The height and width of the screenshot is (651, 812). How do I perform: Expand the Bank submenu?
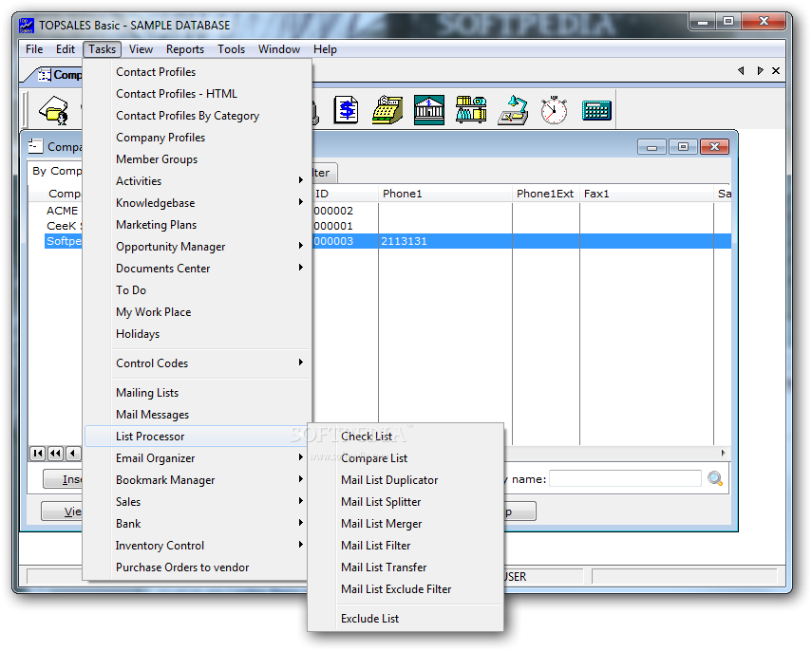(x=198, y=523)
